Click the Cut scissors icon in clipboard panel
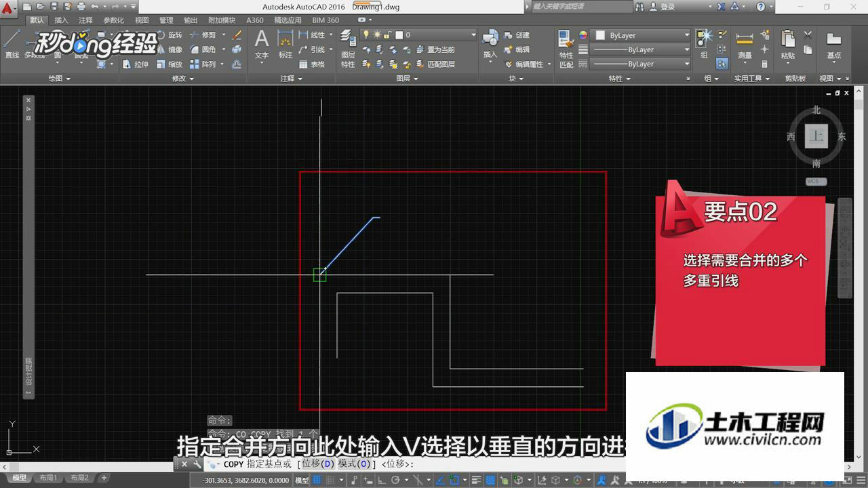The width and height of the screenshot is (868, 488). click(x=808, y=35)
